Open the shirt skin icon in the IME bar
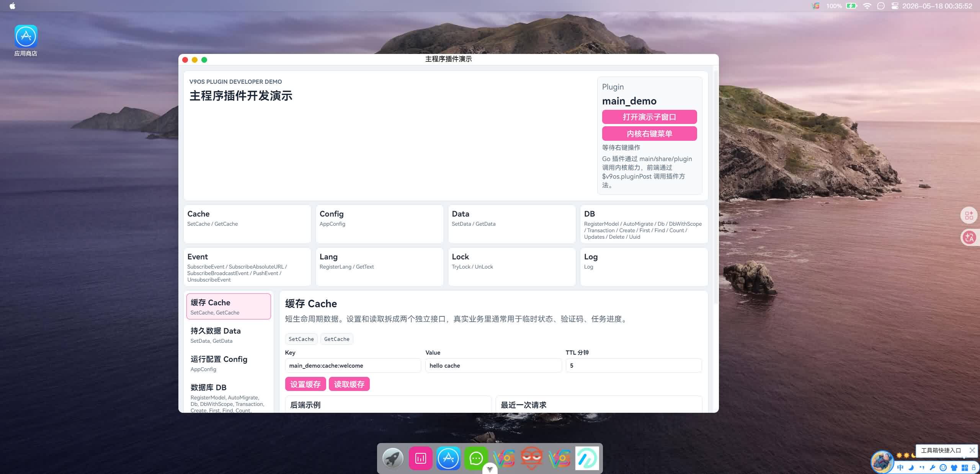 pos(954,467)
